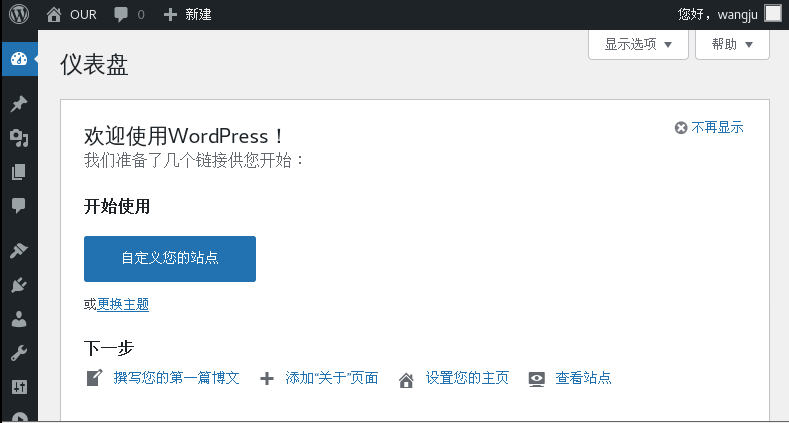Click the 欢迎使用WordPress heading text

tap(184, 136)
